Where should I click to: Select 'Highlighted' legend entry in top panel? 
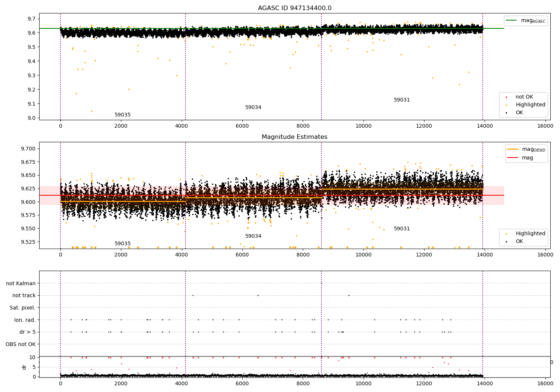[531, 105]
